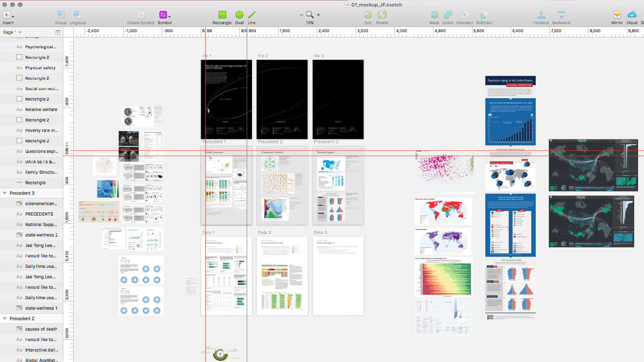Click the Create Symbol icon
This screenshot has width=644, height=362.
(141, 15)
